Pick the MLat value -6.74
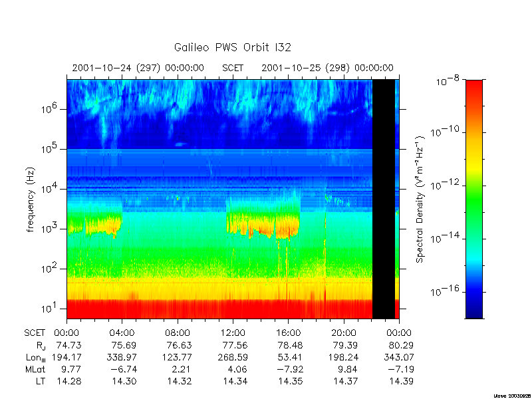This screenshot has width=532, height=399. pos(122,369)
